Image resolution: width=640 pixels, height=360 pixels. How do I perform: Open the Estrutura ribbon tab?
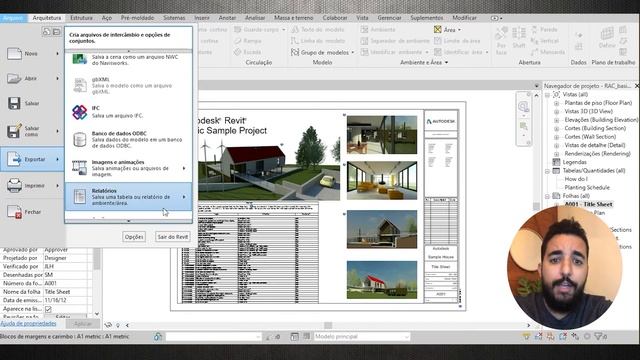pos(81,18)
